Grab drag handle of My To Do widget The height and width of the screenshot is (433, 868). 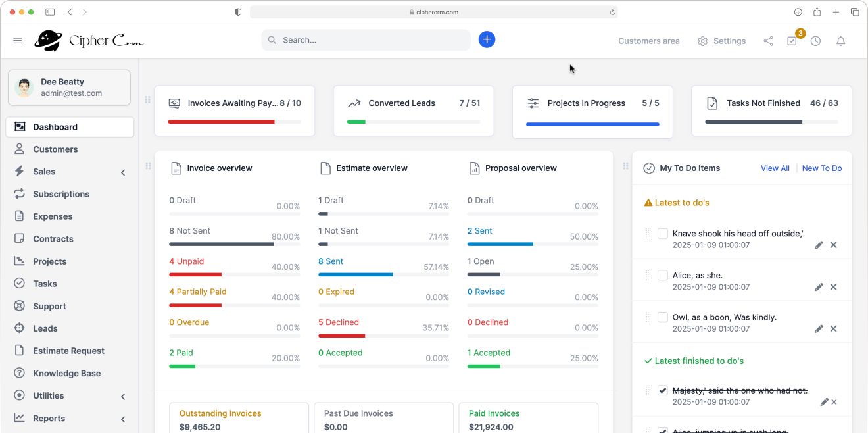625,166
